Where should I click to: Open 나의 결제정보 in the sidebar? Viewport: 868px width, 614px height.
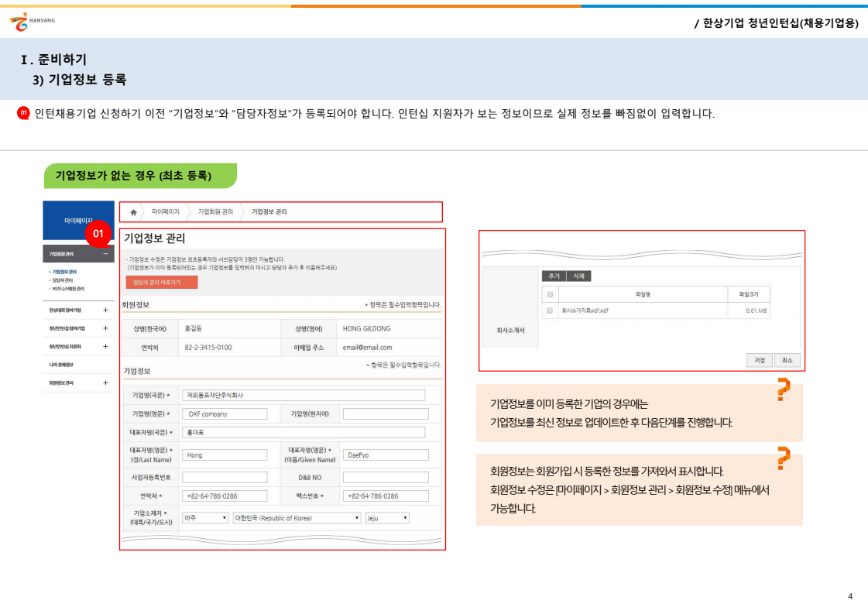60,365
